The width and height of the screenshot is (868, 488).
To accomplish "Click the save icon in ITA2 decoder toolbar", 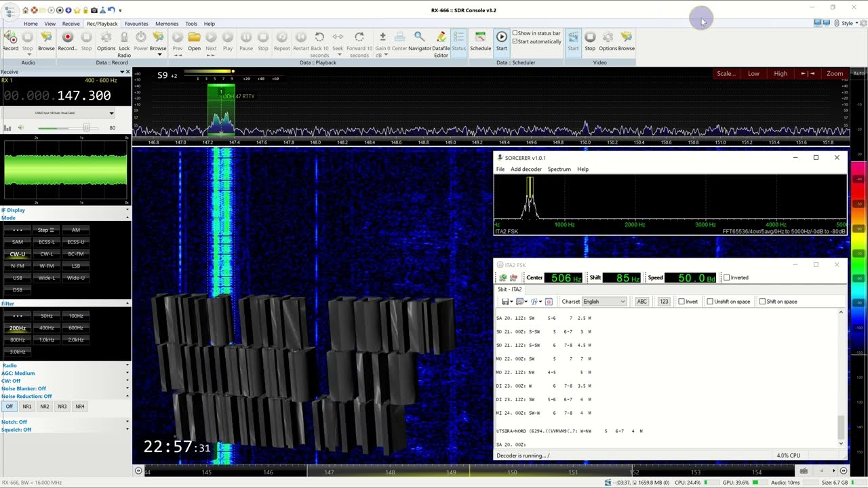I will 505,302.
